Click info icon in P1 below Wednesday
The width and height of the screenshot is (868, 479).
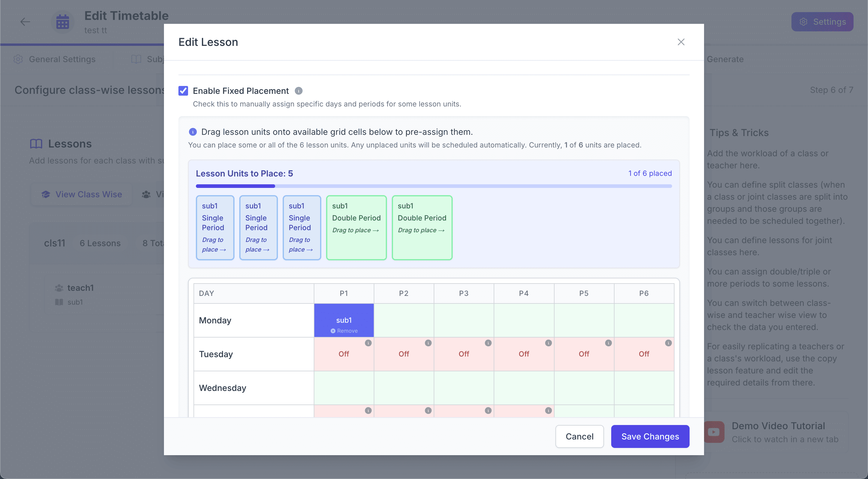[x=368, y=411]
